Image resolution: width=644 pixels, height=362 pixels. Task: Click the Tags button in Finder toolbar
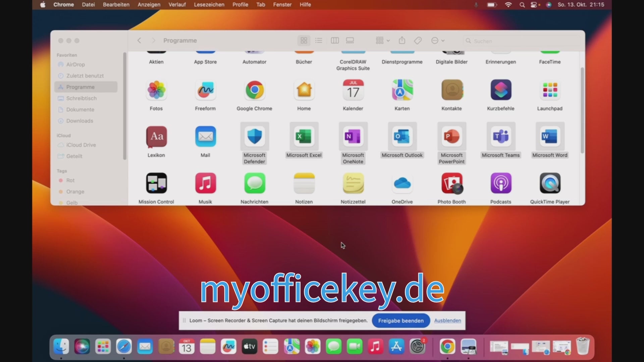click(x=418, y=41)
